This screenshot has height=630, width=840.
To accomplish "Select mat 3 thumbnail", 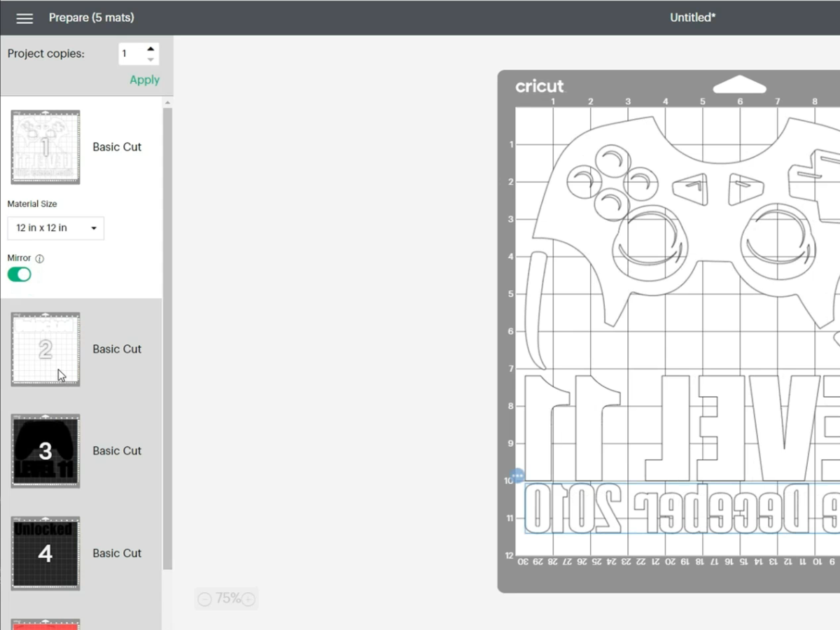I will click(45, 451).
